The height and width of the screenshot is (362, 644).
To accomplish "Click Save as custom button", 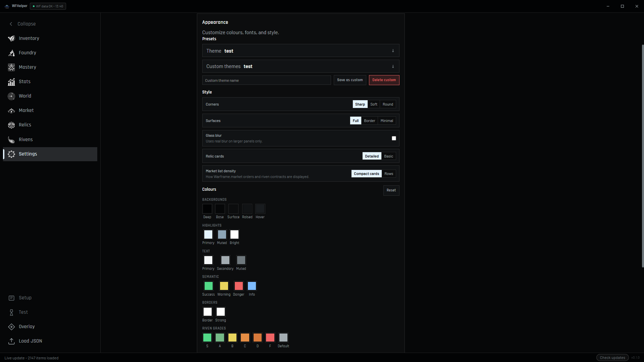I will (x=350, y=80).
